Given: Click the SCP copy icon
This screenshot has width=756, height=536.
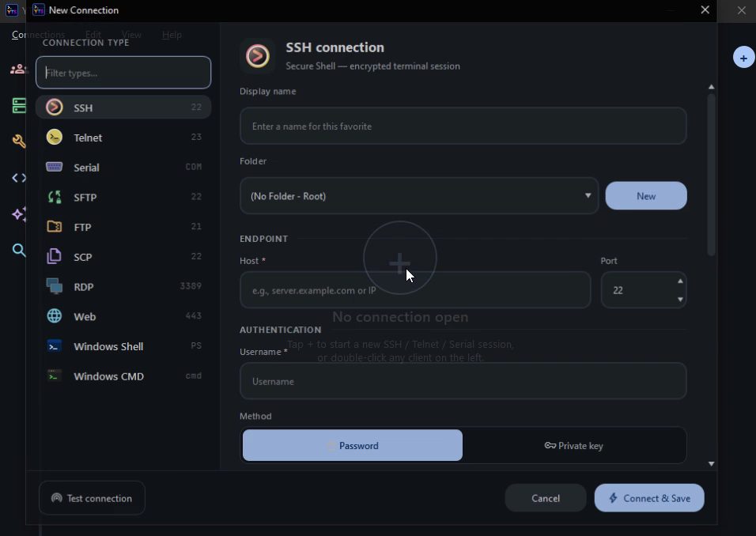Looking at the screenshot, I should (54, 256).
